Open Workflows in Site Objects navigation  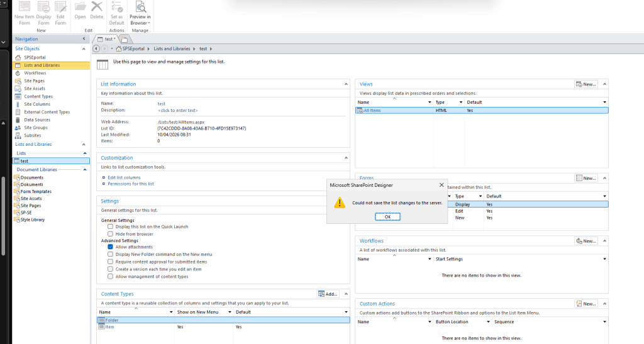35,73
